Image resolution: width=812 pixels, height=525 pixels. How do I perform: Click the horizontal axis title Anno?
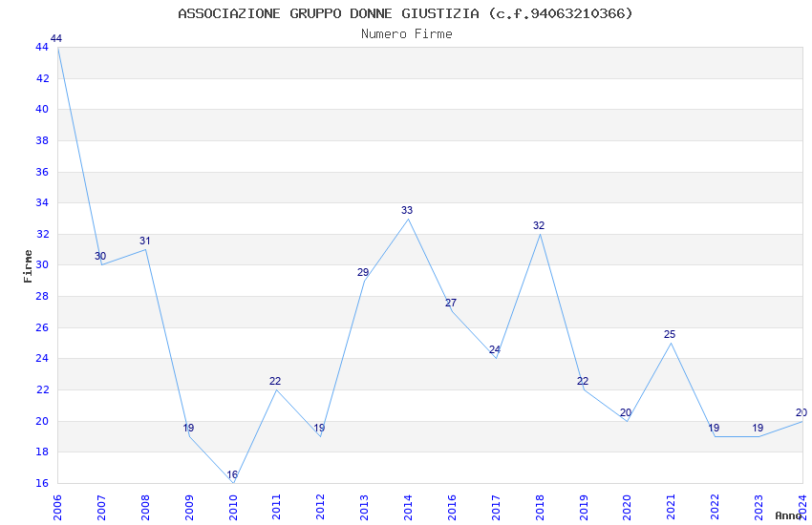point(788,515)
